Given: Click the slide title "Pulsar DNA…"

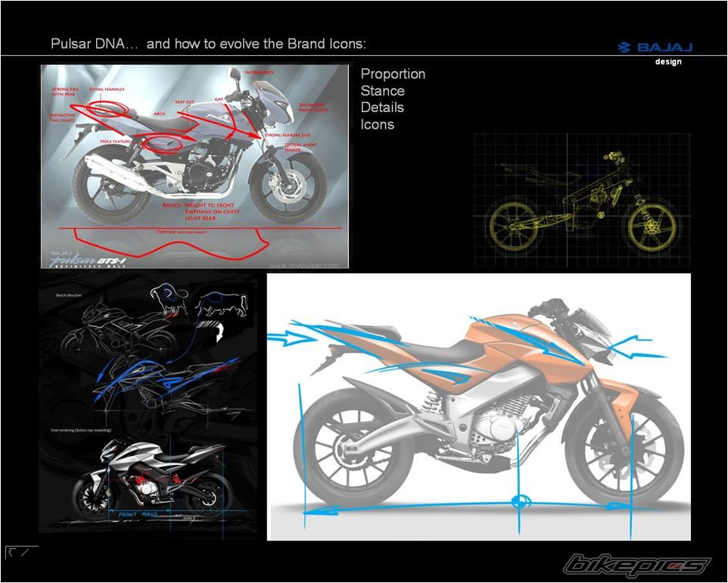Looking at the screenshot, I should pos(95,44).
